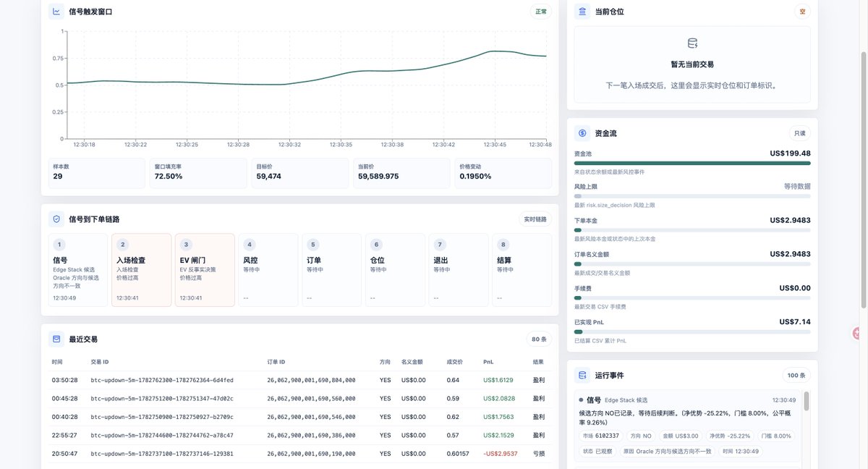868x469 pixels.
Task: Click the 方向 NO event tag
Action: click(x=641, y=436)
